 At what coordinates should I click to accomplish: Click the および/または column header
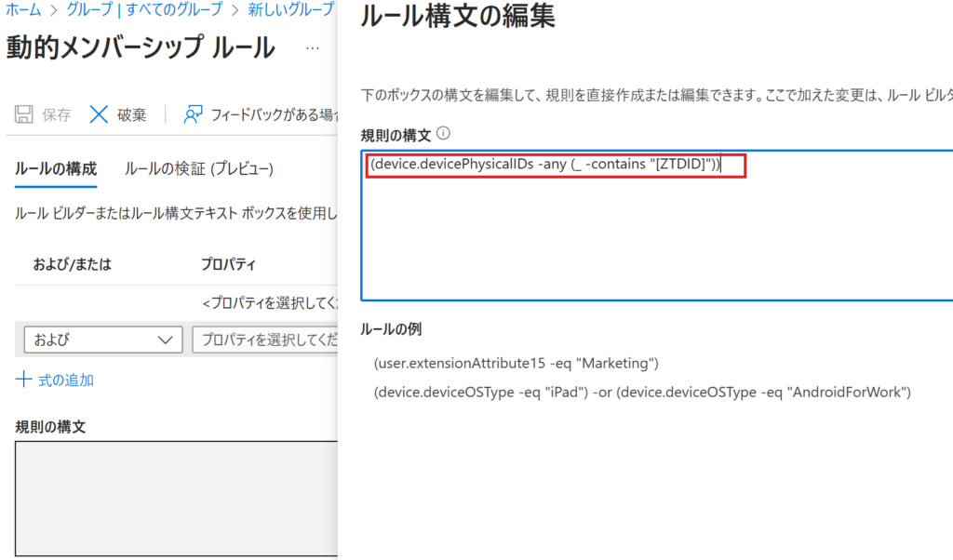[73, 264]
